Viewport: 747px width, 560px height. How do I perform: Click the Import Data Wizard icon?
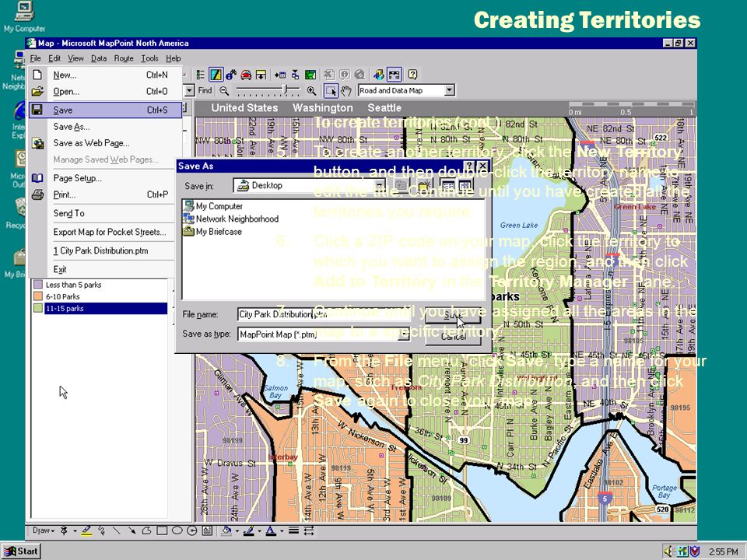tap(281, 75)
